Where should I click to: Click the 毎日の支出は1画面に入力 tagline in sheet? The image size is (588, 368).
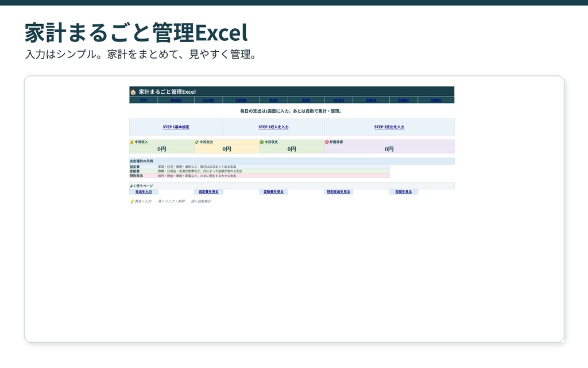[x=291, y=111]
